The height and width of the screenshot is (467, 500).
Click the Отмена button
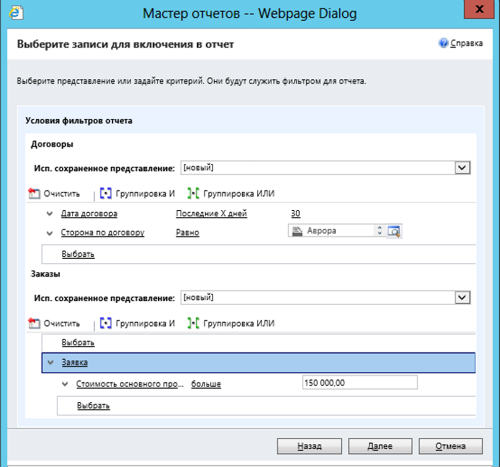pos(451,446)
